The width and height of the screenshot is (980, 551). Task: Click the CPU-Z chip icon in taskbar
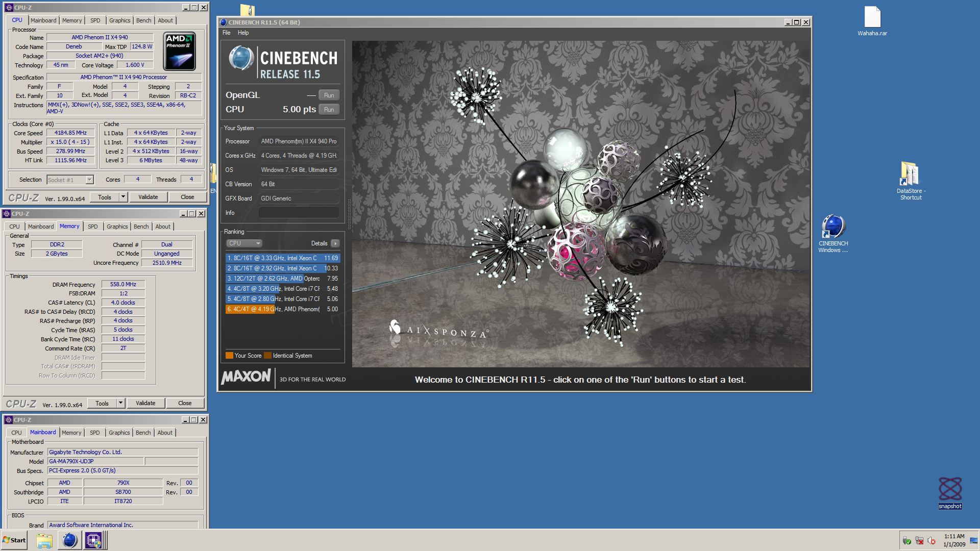click(93, 540)
